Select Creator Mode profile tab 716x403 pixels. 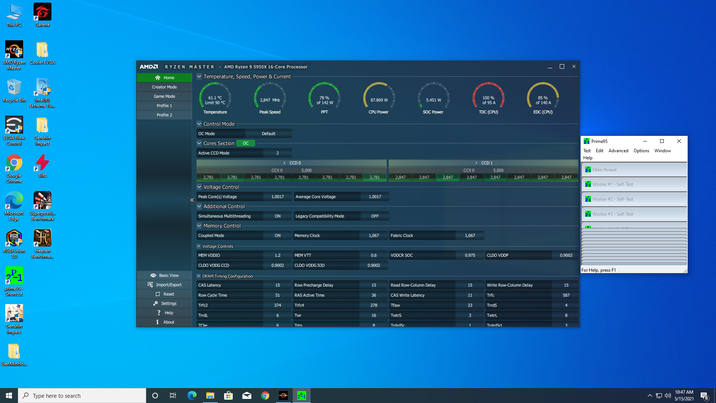[164, 87]
